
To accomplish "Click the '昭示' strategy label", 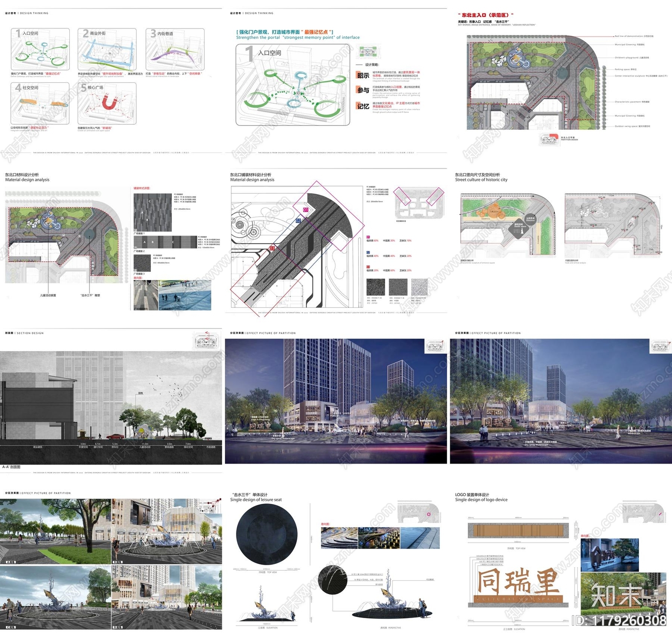I will click(363, 76).
